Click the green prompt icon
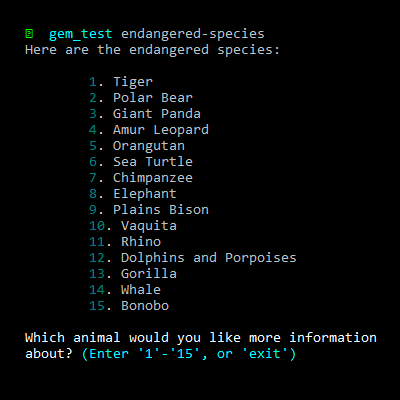The image size is (400, 400). point(29,34)
